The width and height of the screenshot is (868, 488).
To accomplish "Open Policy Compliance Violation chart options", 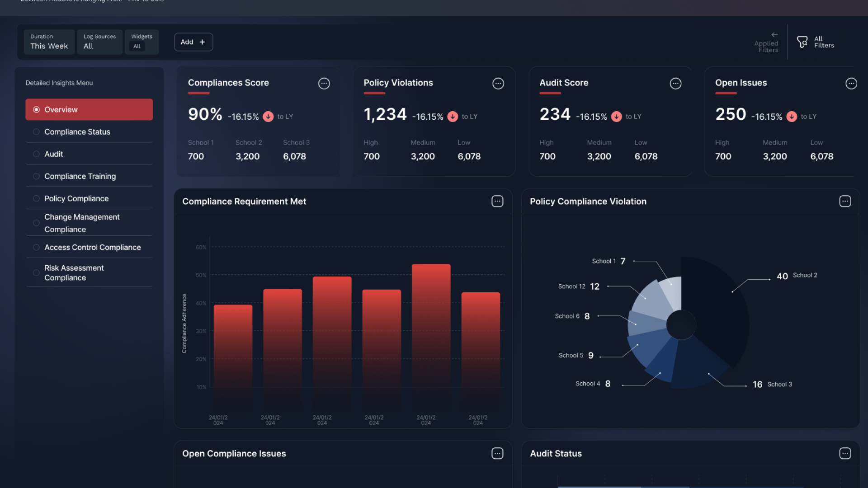I will (845, 202).
